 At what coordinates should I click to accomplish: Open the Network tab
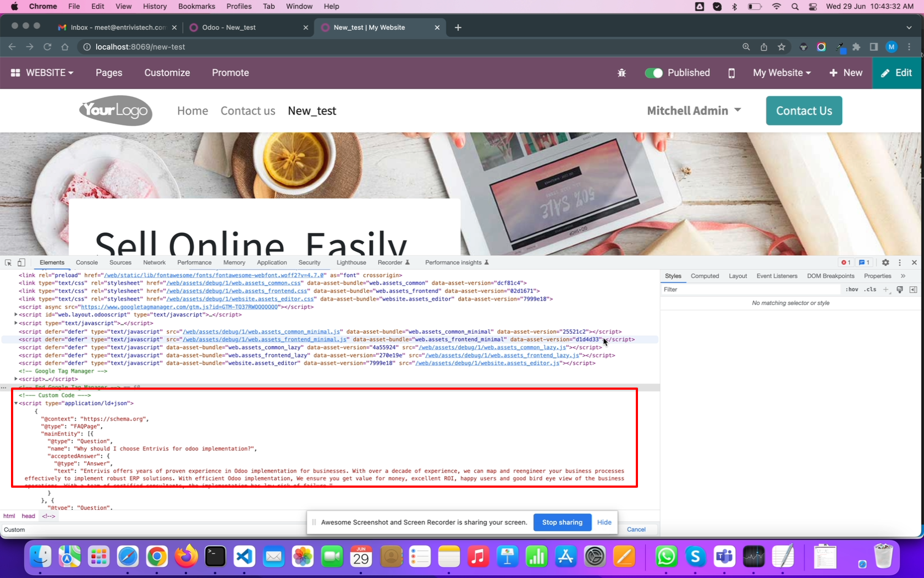155,263
